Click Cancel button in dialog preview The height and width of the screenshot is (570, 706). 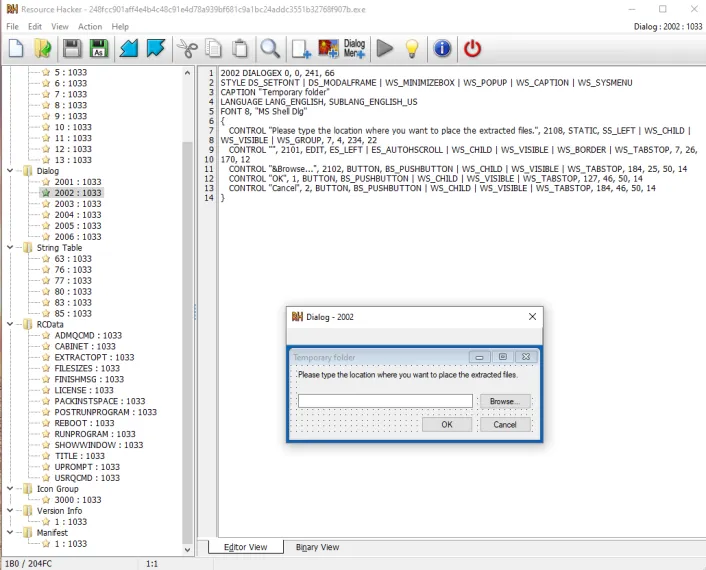pos(505,425)
